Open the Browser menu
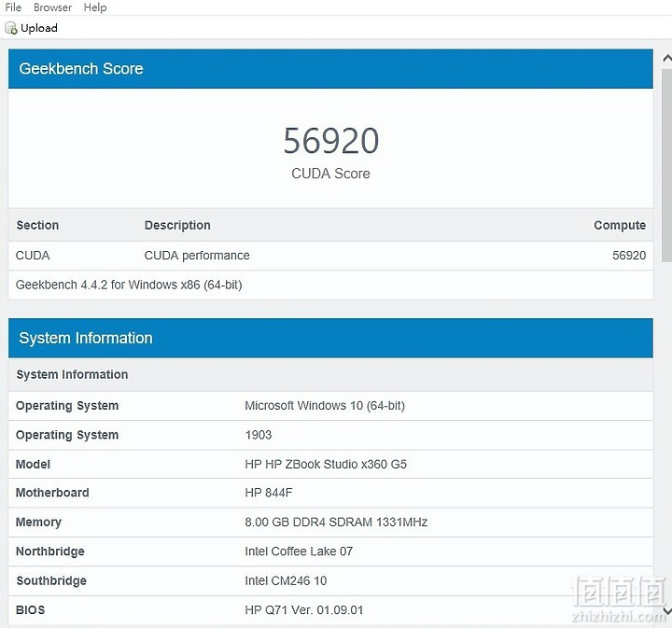 click(x=52, y=7)
